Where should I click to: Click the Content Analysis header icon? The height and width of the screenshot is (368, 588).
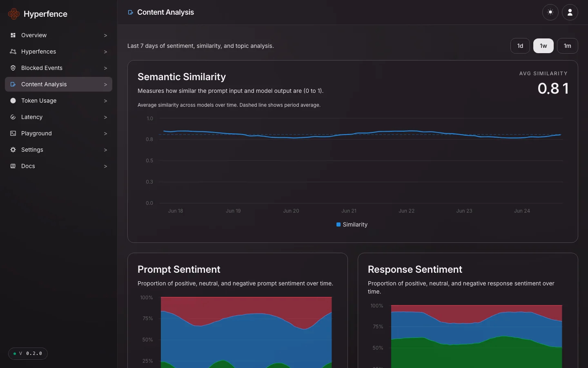click(131, 12)
